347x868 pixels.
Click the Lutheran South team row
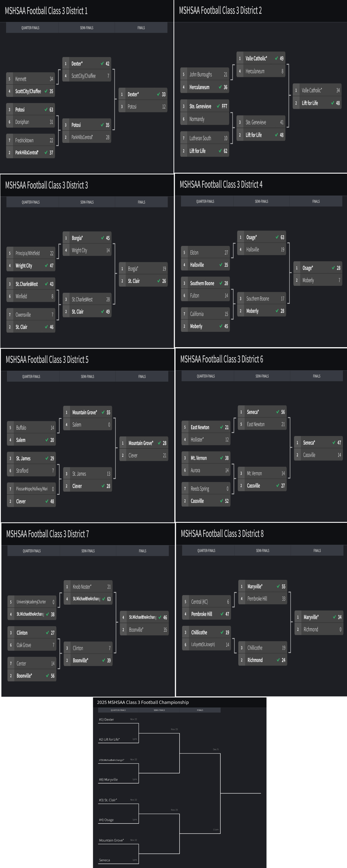pyautogui.click(x=200, y=138)
